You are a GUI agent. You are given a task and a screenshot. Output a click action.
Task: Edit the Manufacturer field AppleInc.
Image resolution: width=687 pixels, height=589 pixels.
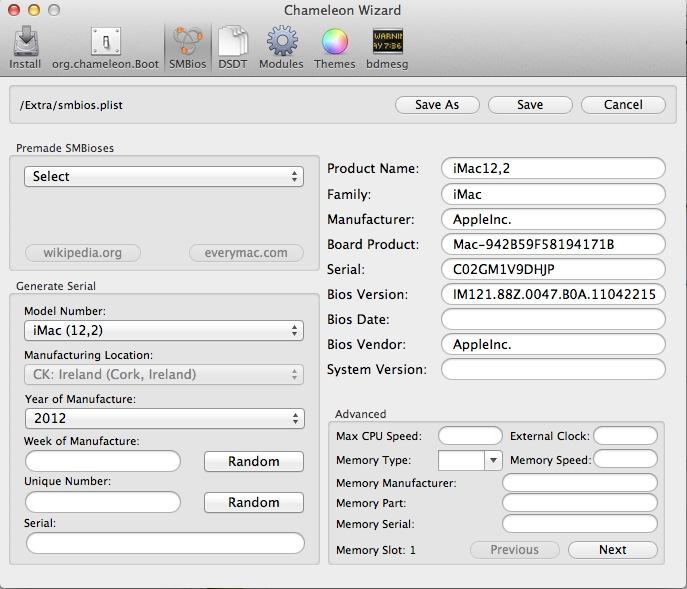pyautogui.click(x=553, y=219)
